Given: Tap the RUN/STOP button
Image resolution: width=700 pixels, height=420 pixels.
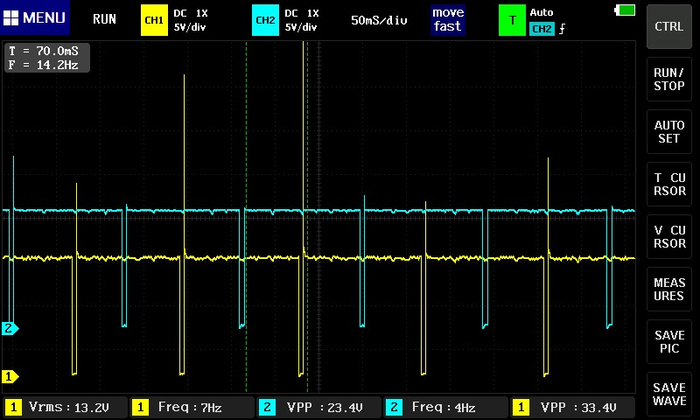Looking at the screenshot, I should coord(669,79).
